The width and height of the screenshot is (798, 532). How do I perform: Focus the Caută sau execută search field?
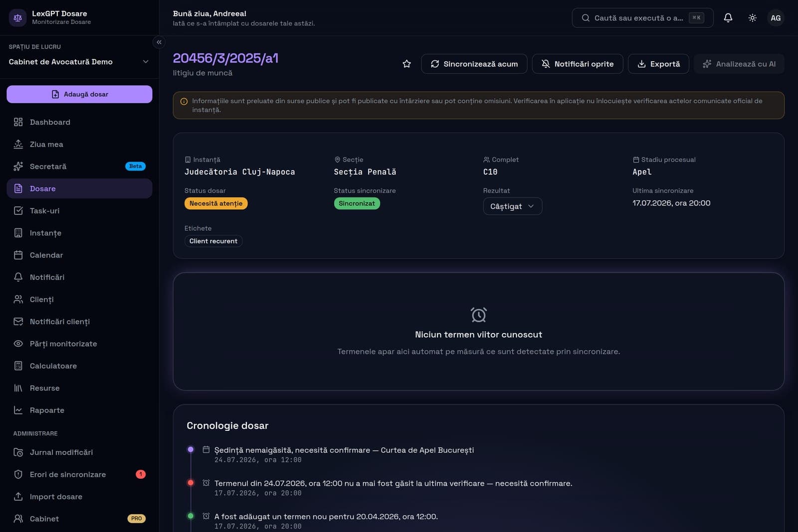pyautogui.click(x=642, y=18)
